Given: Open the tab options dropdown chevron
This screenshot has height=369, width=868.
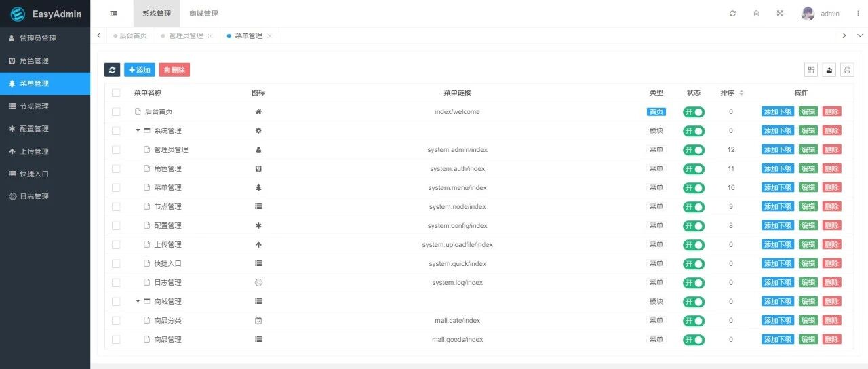Looking at the screenshot, I should 859,35.
